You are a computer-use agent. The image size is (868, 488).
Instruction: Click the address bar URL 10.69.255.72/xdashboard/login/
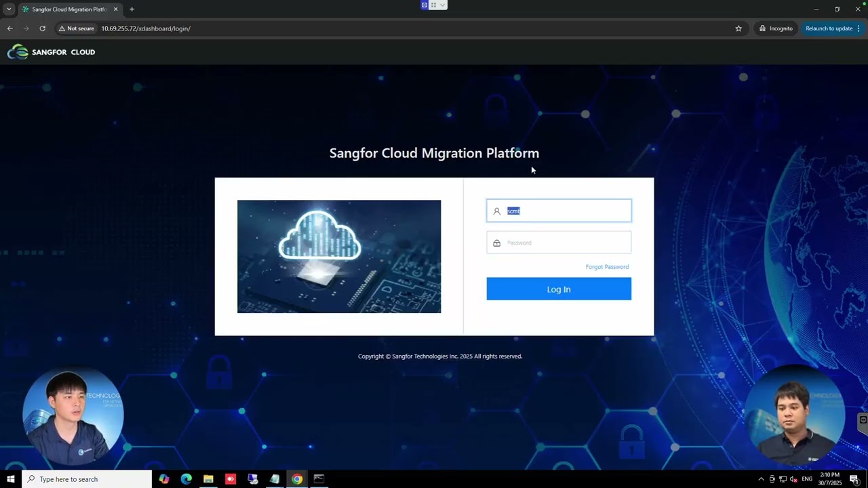click(x=146, y=28)
